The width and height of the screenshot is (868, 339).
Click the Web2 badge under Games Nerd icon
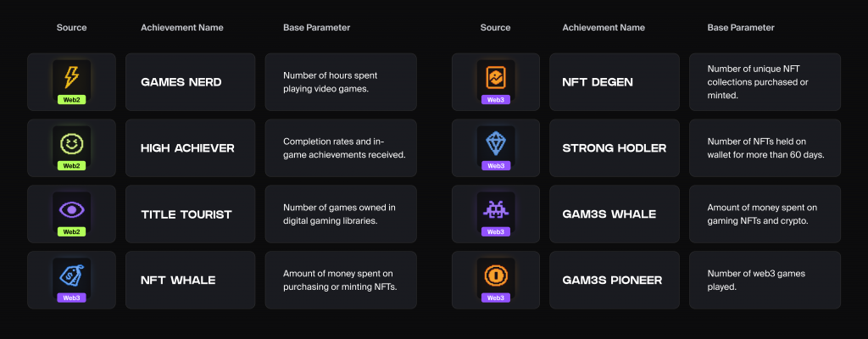click(x=71, y=100)
